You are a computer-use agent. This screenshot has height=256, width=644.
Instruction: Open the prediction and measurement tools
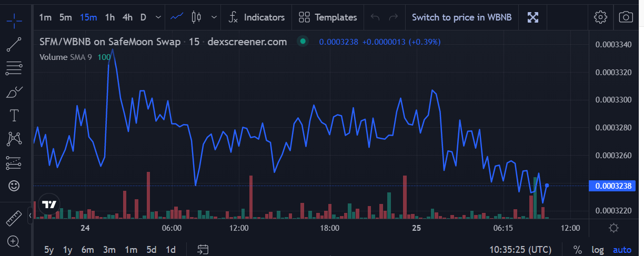pos(14,162)
